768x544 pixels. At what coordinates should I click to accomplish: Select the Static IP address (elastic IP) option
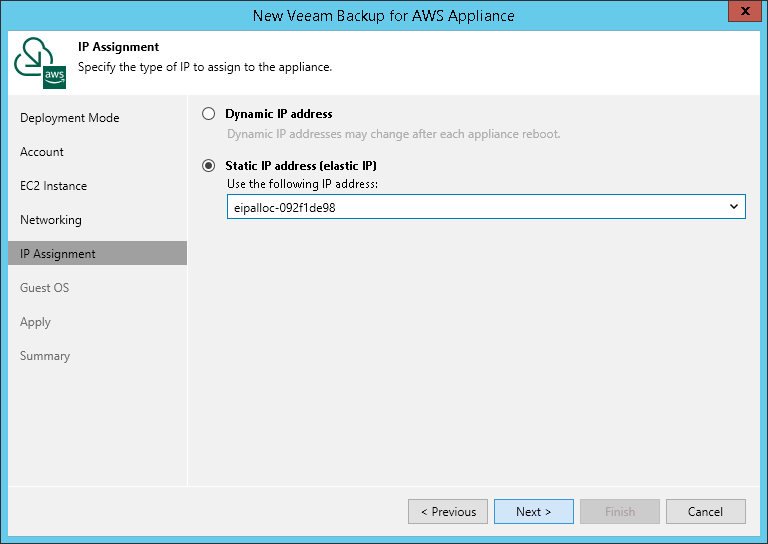[x=209, y=166]
